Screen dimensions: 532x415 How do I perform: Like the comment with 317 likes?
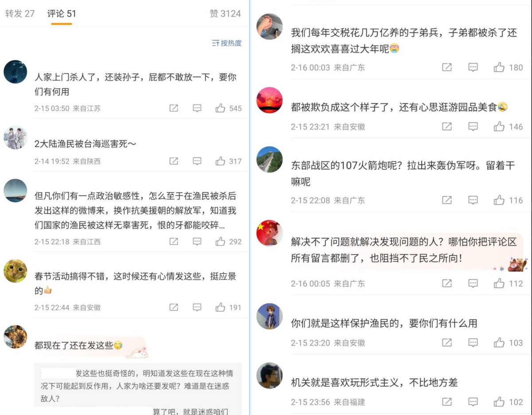pyautogui.click(x=220, y=161)
